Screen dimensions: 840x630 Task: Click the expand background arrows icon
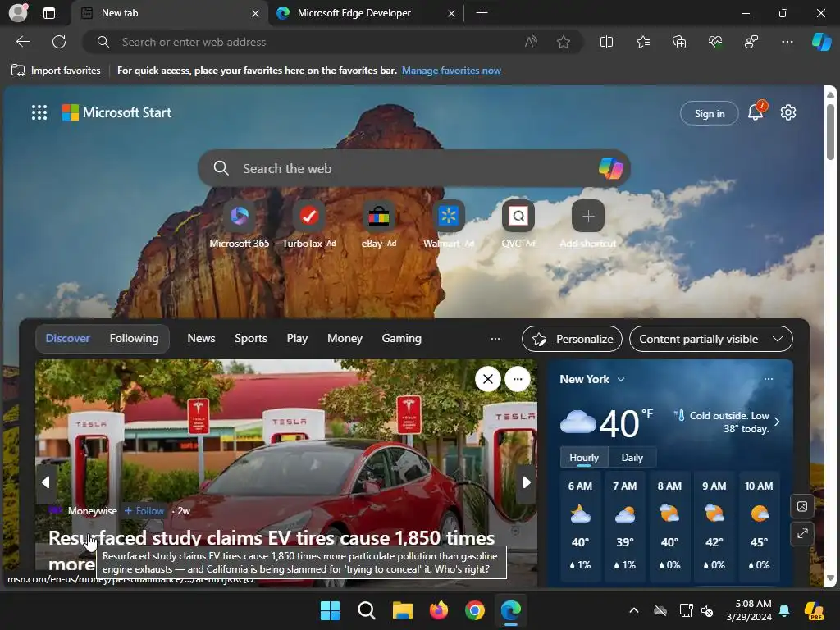pos(802,533)
